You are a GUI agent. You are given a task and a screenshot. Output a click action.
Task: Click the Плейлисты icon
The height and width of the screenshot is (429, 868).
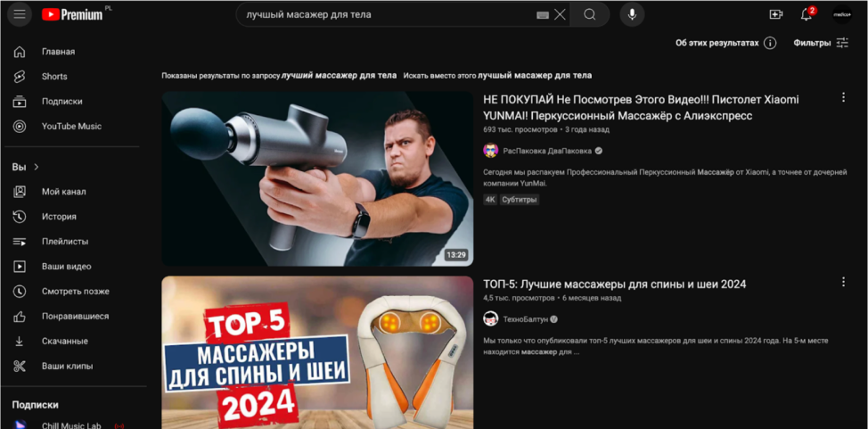[x=20, y=242]
